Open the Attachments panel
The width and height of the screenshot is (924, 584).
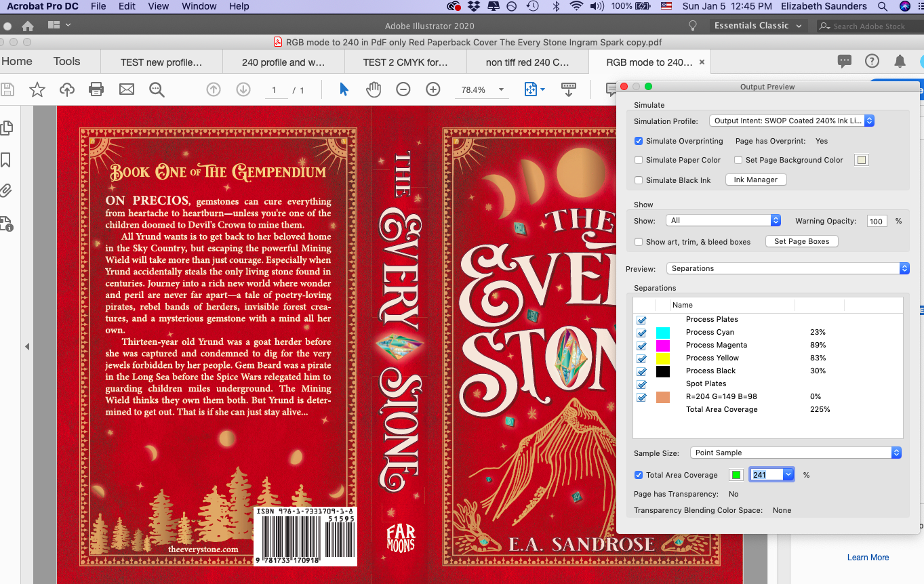[9, 190]
